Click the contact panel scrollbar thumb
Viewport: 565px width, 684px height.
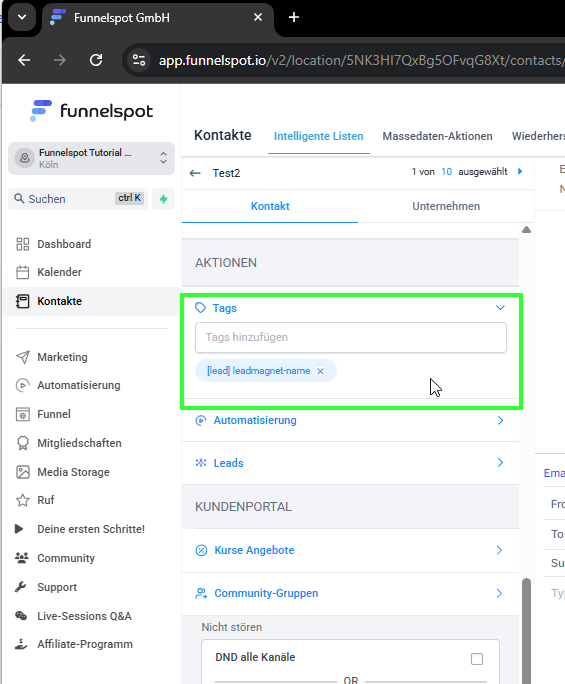coord(526,631)
